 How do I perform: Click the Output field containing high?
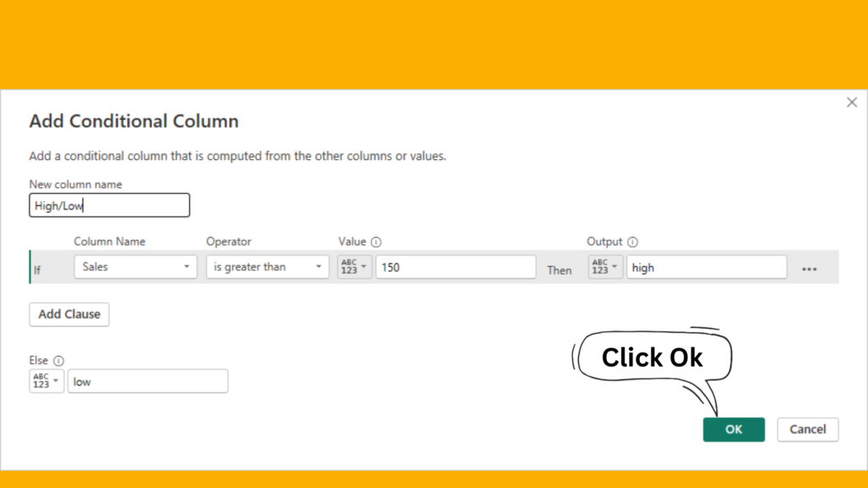(x=706, y=267)
